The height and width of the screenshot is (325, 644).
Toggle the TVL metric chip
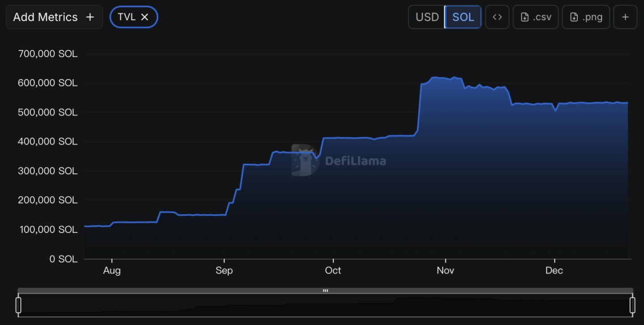click(127, 17)
